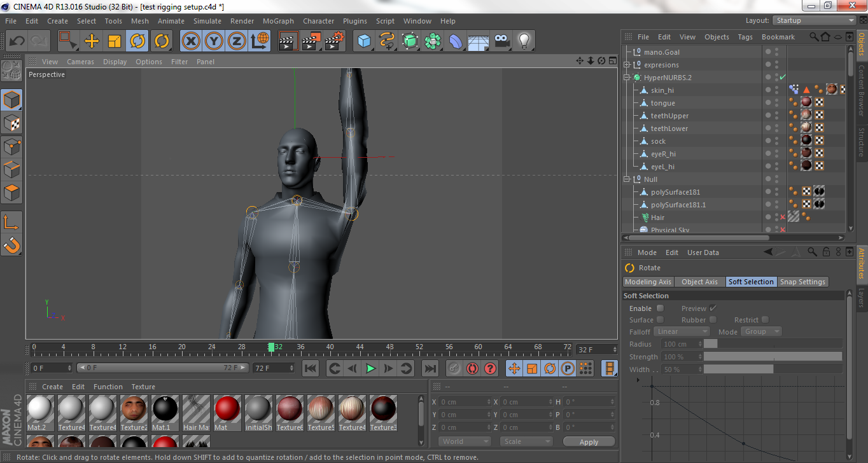Adjust the Width slider in Soft Selection
The width and height of the screenshot is (868, 463).
(x=773, y=370)
